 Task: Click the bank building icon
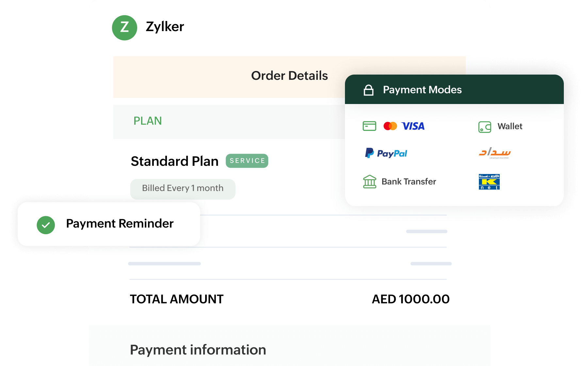[369, 182]
